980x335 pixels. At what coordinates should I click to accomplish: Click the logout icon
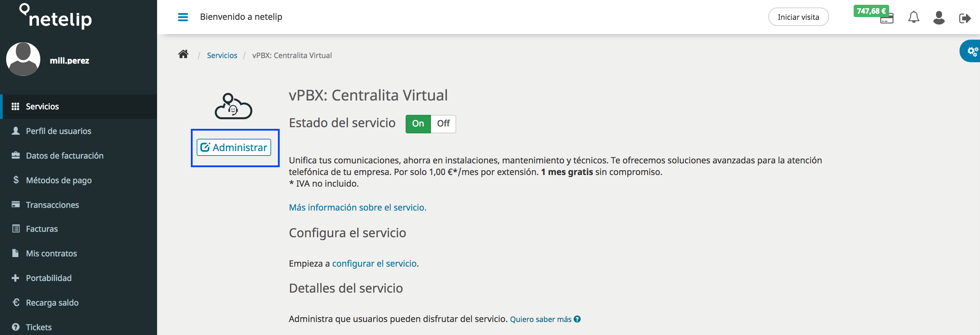[x=965, y=18]
